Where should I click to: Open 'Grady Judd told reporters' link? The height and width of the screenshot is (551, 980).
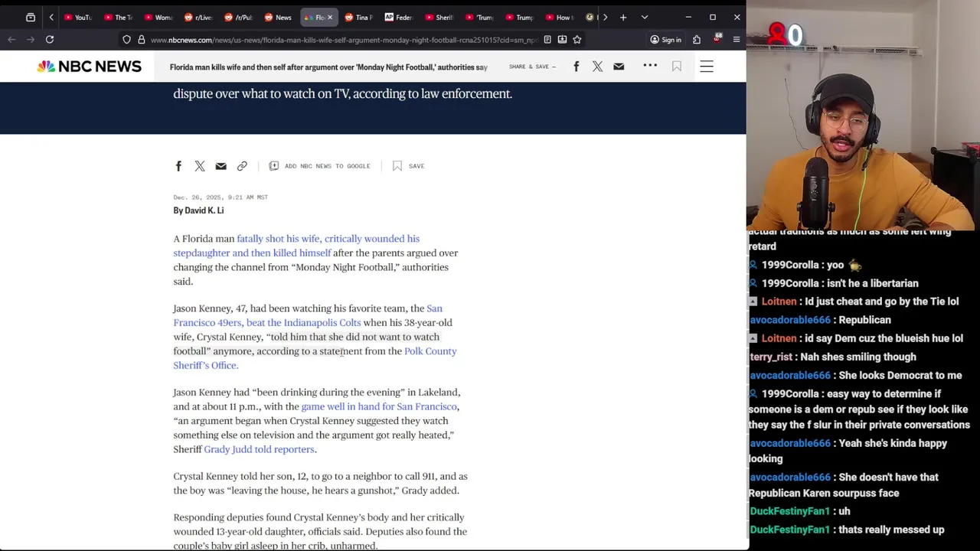(x=259, y=449)
